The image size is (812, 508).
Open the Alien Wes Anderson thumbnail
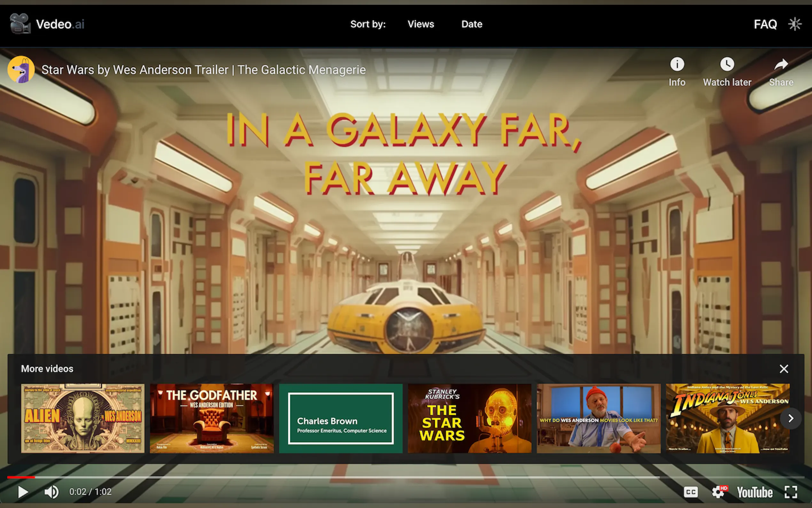(x=82, y=418)
